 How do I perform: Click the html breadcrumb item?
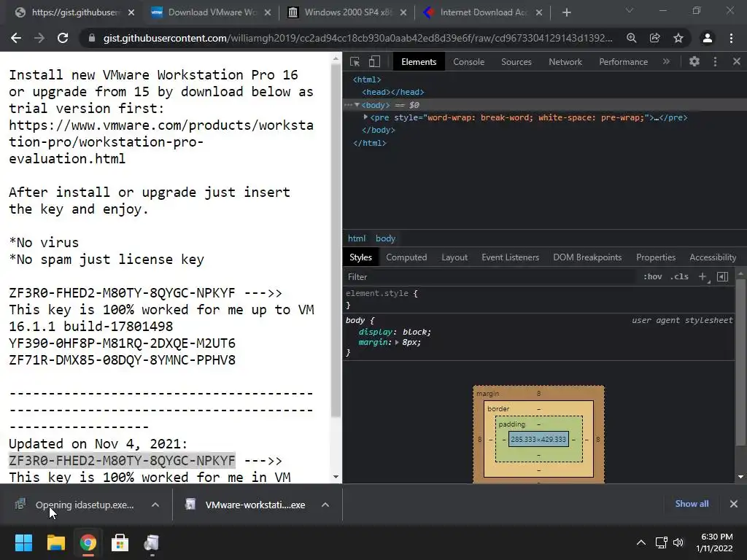coord(356,238)
